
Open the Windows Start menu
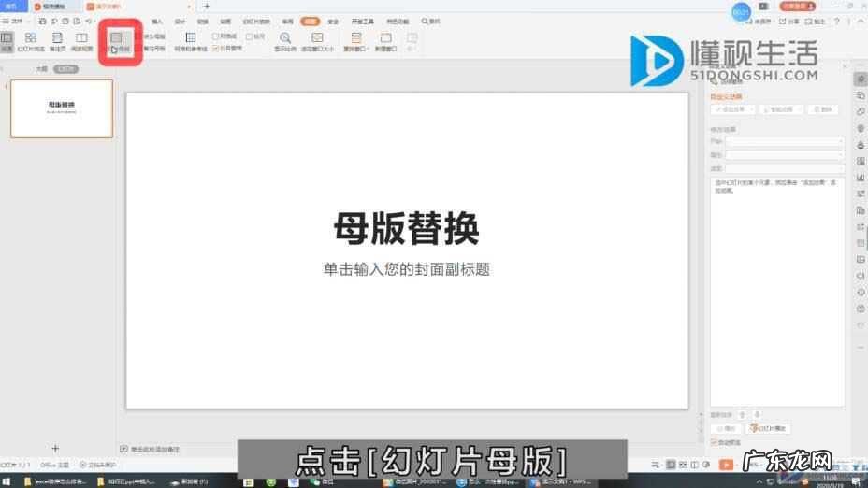[x=7, y=481]
